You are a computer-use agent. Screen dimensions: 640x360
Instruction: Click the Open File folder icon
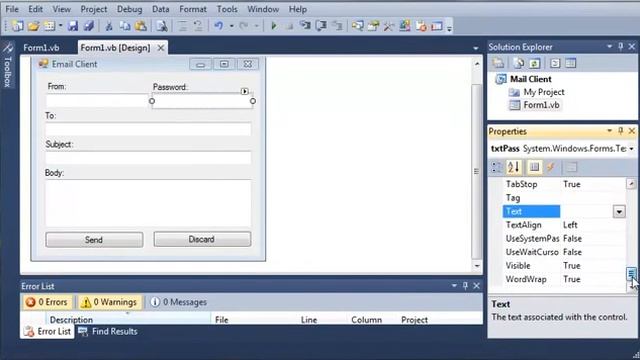pos(33,26)
